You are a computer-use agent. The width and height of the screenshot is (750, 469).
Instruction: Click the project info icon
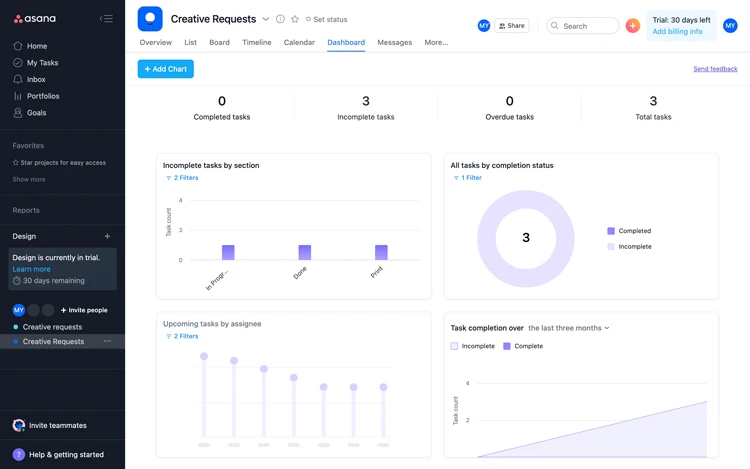280,19
